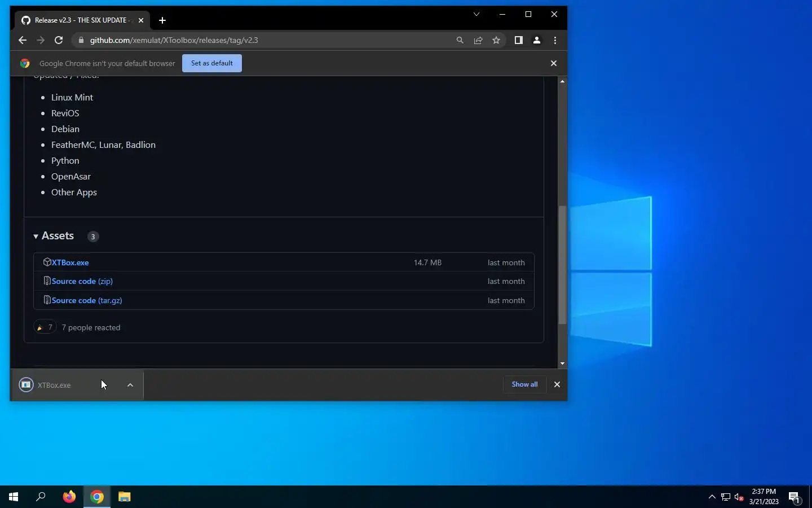Click page scrollbar up arrow
812x508 pixels.
562,81
